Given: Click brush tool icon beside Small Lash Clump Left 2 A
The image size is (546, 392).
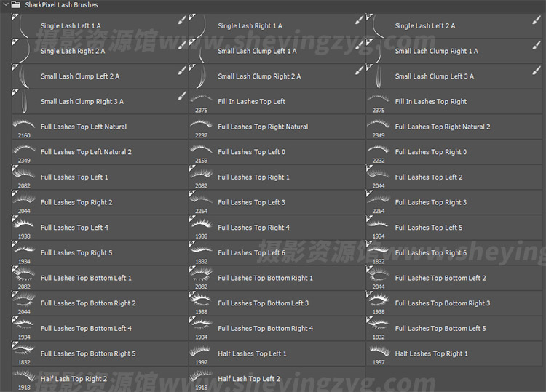Looking at the screenshot, I should pos(182,71).
